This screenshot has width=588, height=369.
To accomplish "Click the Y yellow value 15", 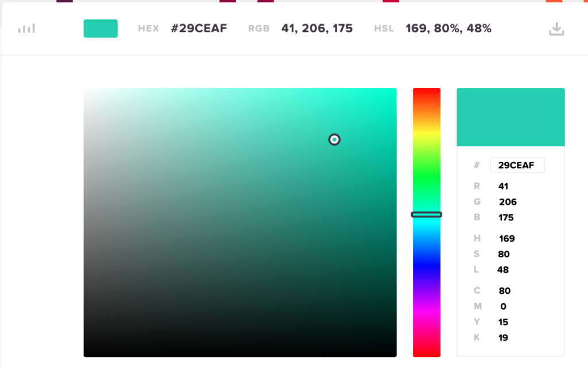I will tap(503, 322).
